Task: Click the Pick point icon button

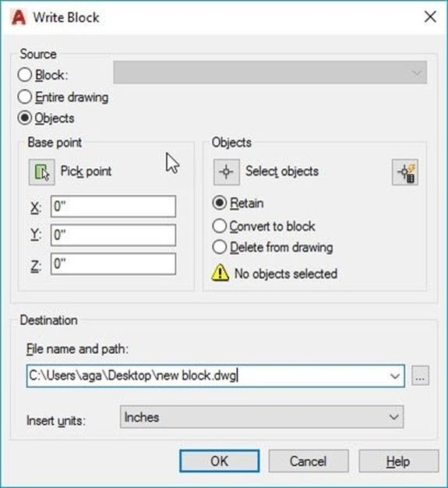Action: [42, 172]
